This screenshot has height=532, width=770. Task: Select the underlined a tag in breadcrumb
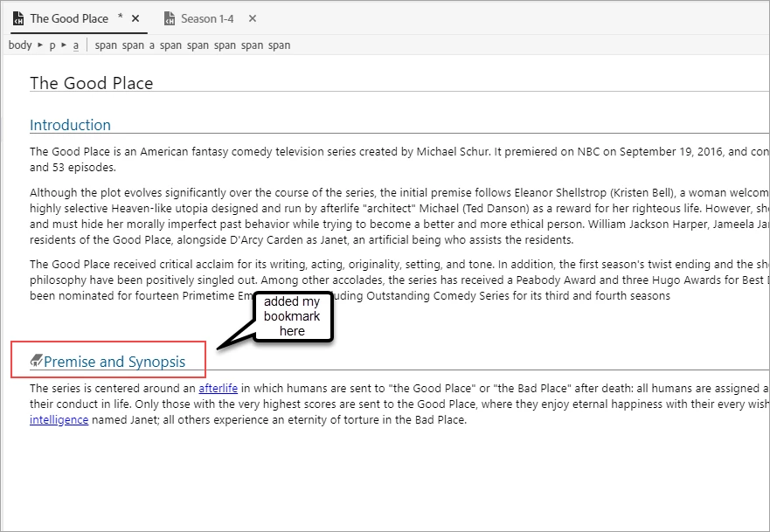pyautogui.click(x=76, y=45)
